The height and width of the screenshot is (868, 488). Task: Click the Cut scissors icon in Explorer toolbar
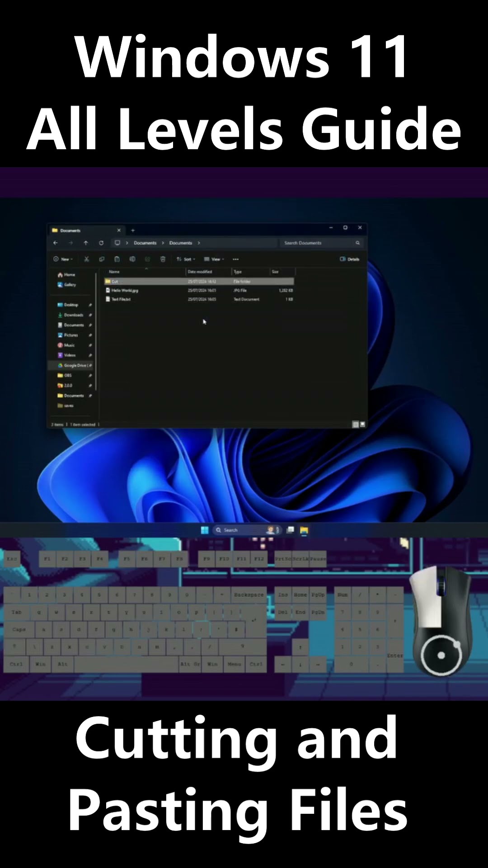(86, 259)
